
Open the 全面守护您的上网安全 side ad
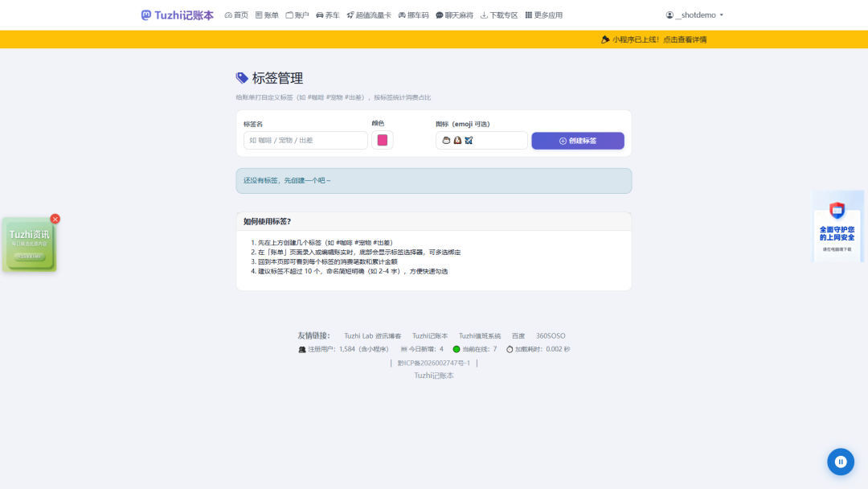[x=837, y=227]
